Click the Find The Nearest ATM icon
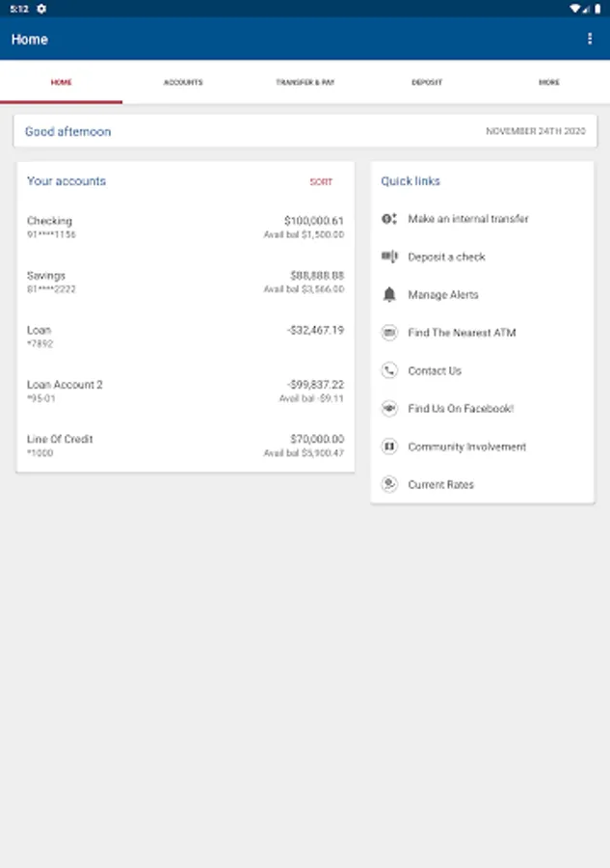The width and height of the screenshot is (610, 868). (389, 333)
